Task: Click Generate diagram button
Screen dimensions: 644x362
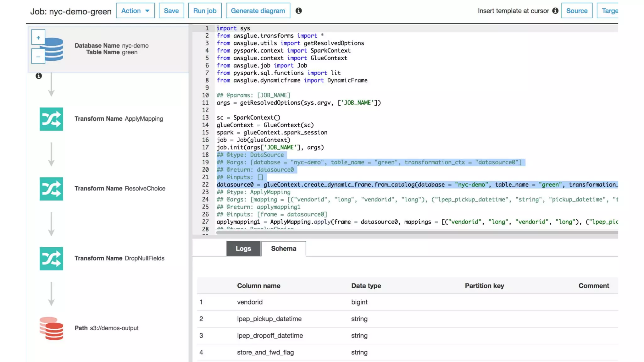Action: point(258,11)
